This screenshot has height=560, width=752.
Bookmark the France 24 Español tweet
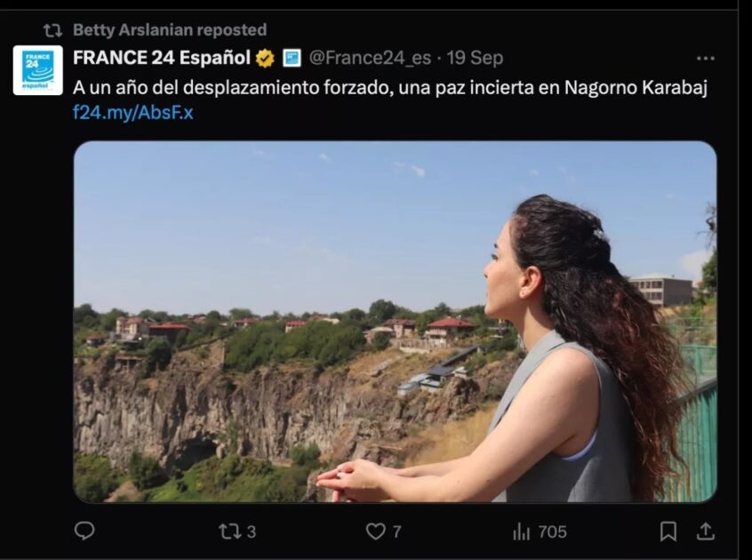click(x=668, y=532)
